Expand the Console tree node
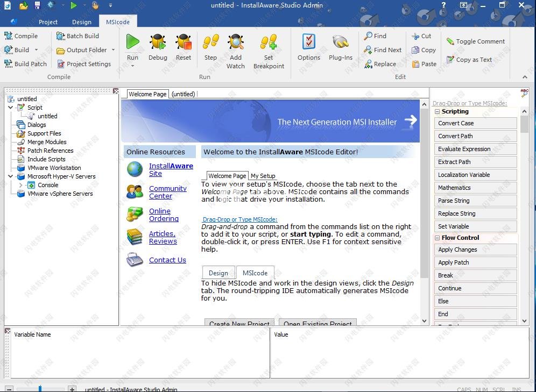536x392 pixels. [x=21, y=185]
